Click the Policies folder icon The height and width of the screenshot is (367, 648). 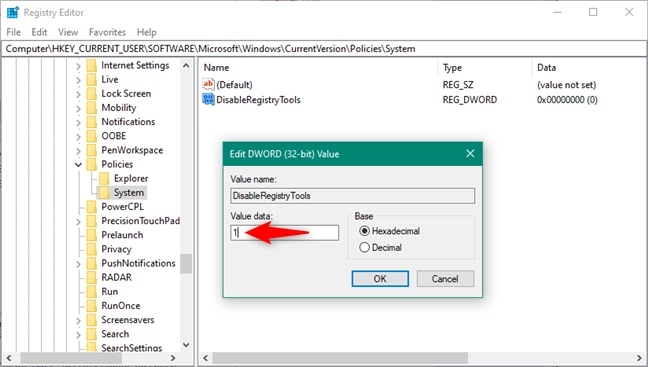pos(92,164)
